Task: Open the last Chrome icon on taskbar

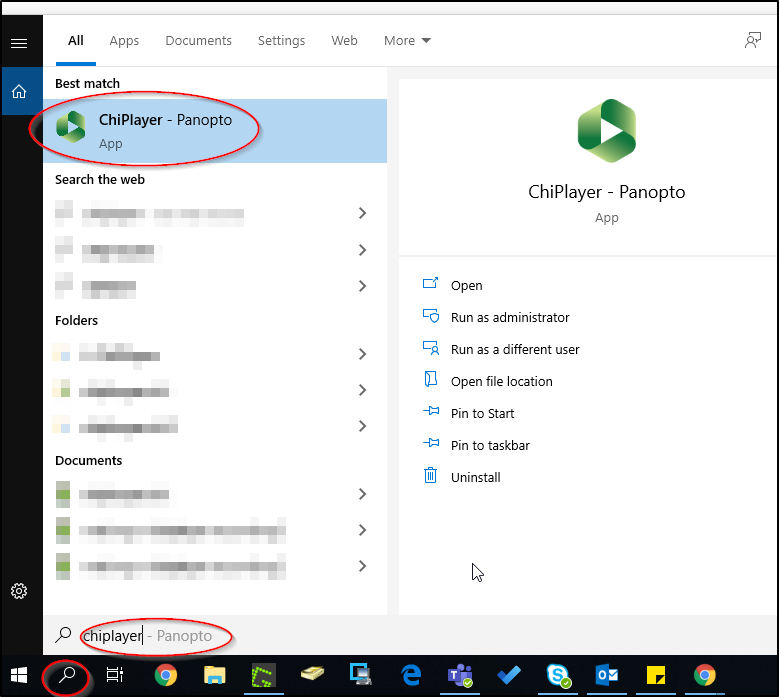Action: point(704,675)
